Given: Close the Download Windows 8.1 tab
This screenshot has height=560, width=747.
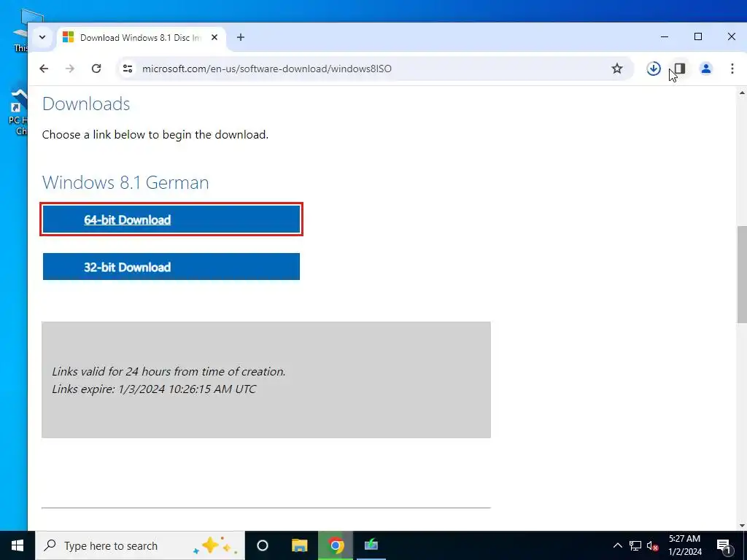Looking at the screenshot, I should [214, 37].
